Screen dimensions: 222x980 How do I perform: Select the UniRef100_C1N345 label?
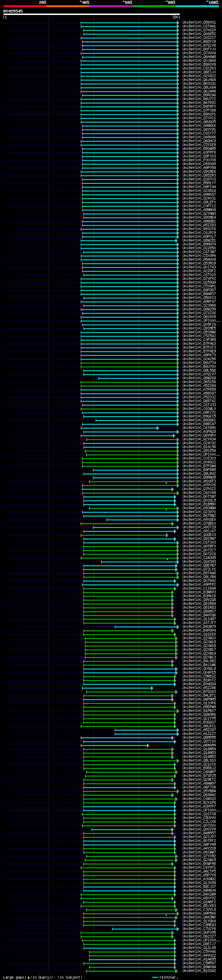(199, 558)
